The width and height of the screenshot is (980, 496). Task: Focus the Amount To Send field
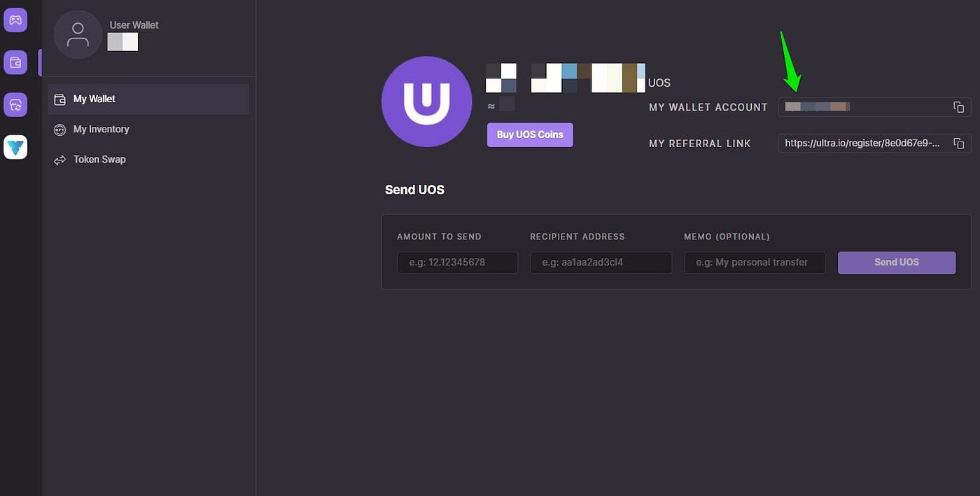pos(458,263)
